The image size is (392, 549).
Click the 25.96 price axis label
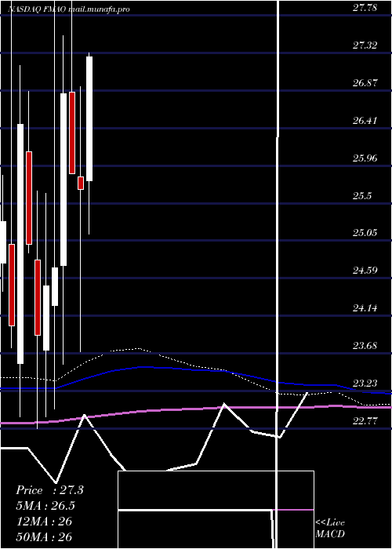(365, 158)
